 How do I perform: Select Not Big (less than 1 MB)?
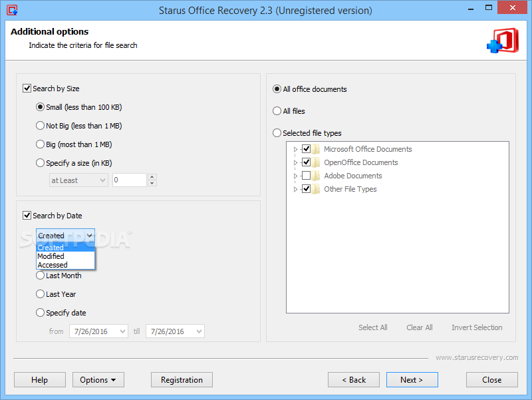[40, 126]
